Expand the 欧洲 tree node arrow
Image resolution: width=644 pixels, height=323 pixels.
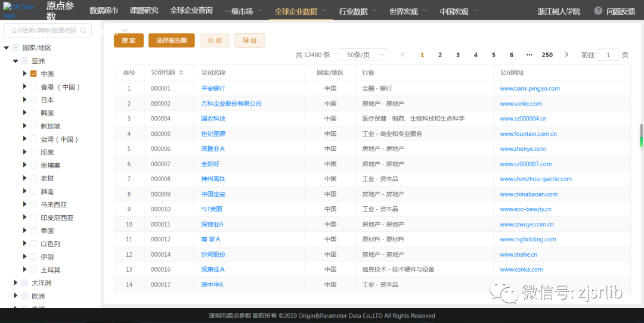click(16, 296)
